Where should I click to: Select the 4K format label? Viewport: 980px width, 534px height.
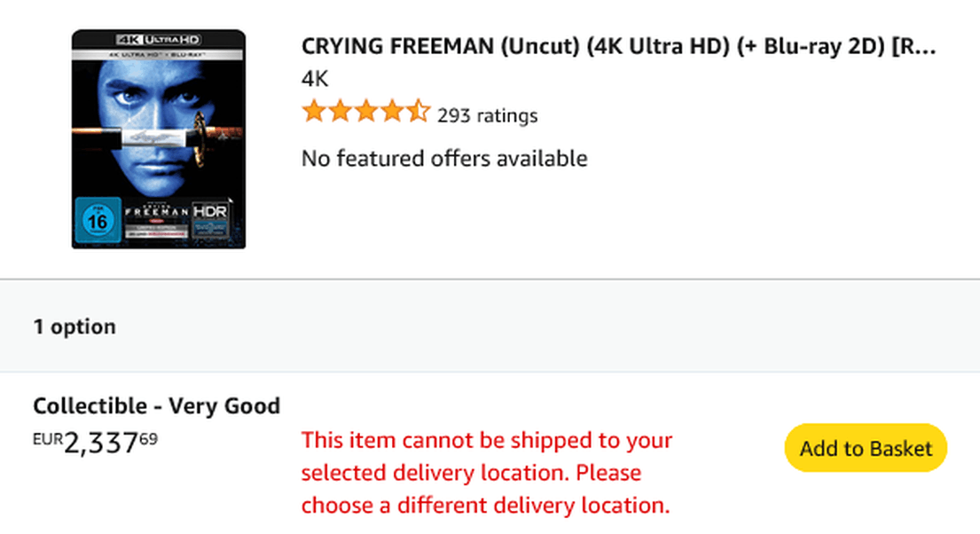point(314,80)
